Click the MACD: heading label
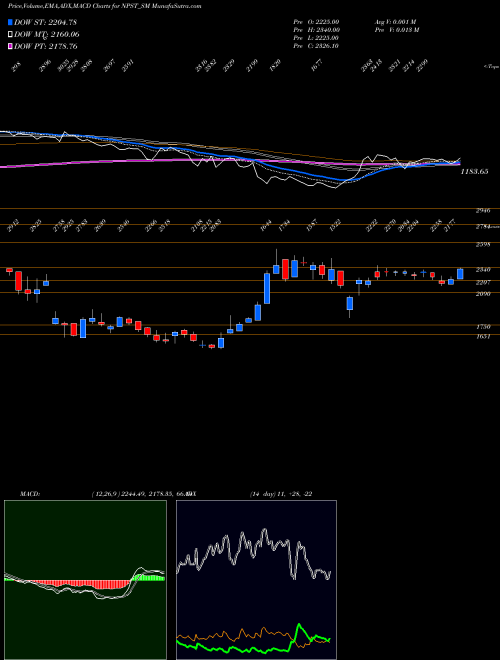 point(29,494)
